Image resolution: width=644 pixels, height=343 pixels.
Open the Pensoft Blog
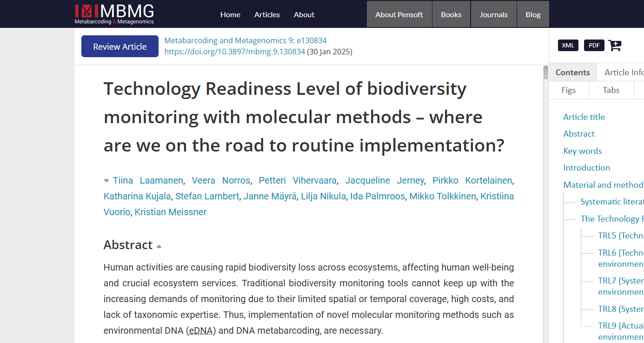(x=533, y=14)
